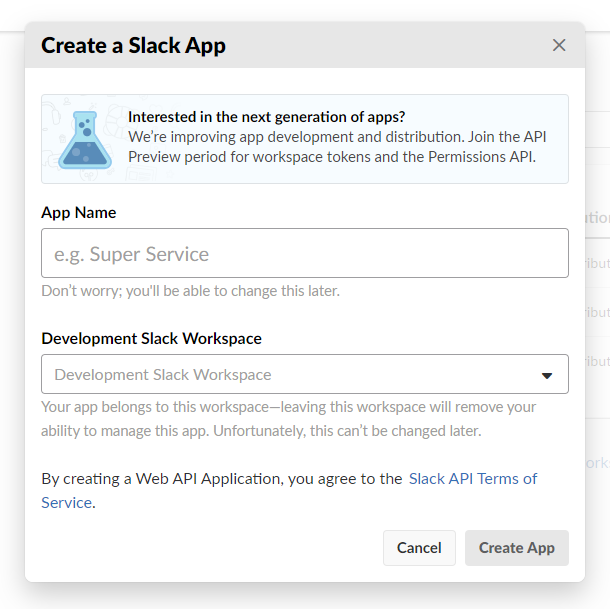Click the workspace dropdown caret arrow
Image resolution: width=610 pixels, height=609 pixels.
click(x=547, y=375)
